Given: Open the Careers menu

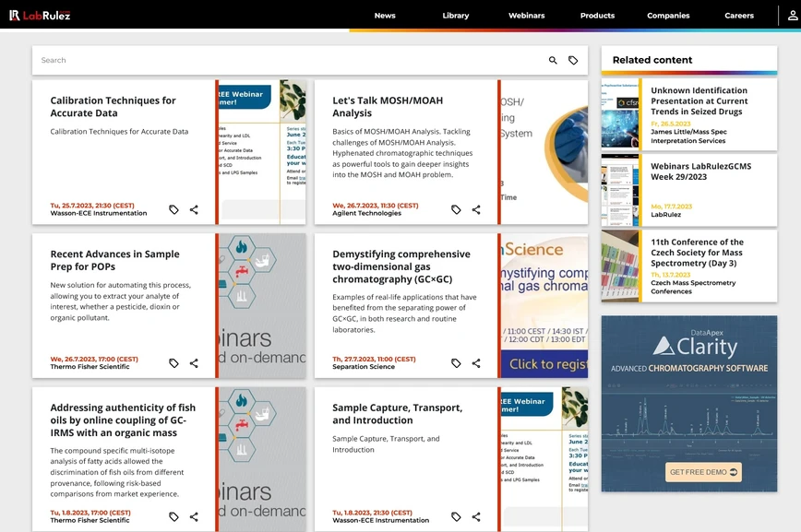Looking at the screenshot, I should click(x=738, y=16).
